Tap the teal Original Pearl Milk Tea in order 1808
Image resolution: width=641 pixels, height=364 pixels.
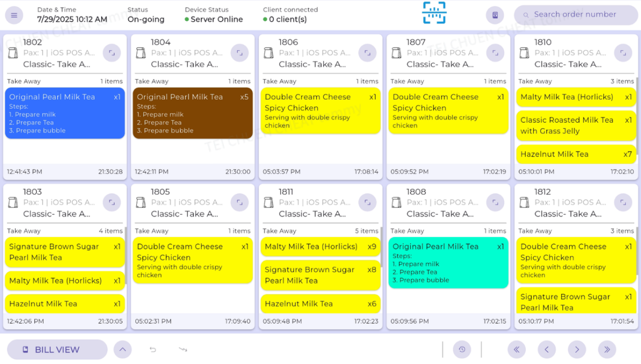pos(448,263)
